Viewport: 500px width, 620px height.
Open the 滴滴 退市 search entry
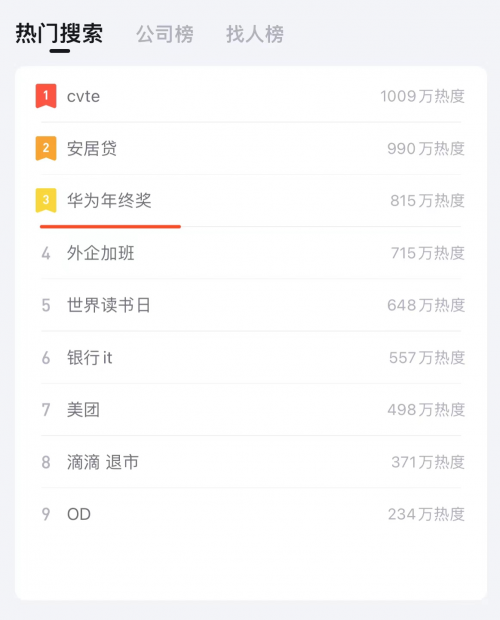[251, 462]
